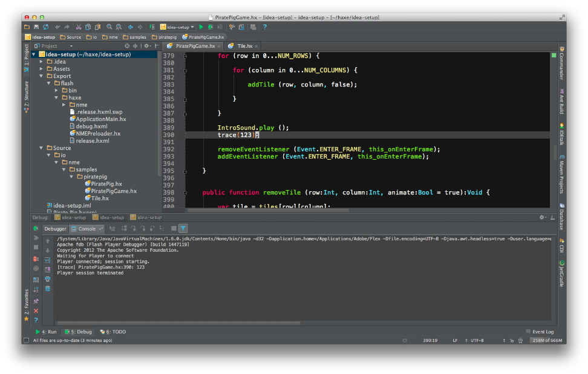The width and height of the screenshot is (588, 374).
Task: Click the piratepig breadcrumb in the navigation bar
Action: coord(165,37)
